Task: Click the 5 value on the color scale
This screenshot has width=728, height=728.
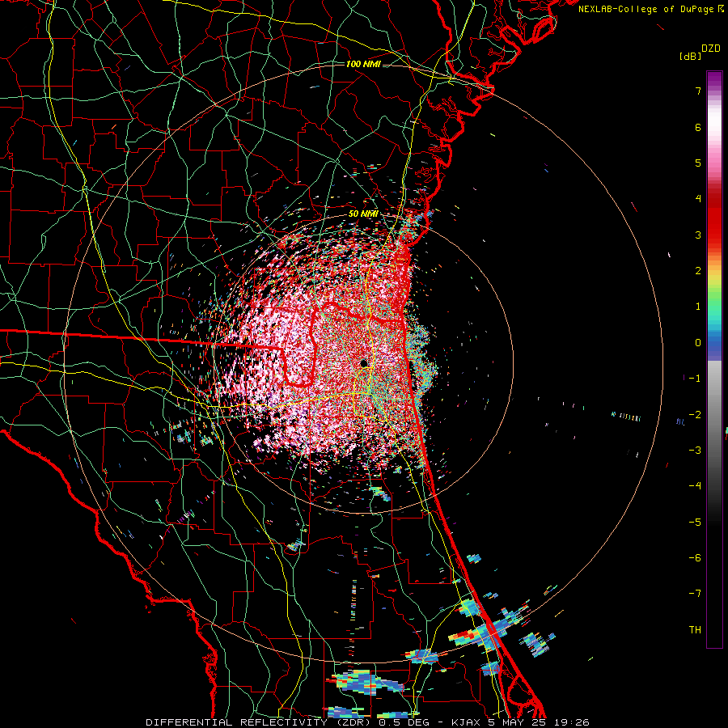Action: click(698, 163)
